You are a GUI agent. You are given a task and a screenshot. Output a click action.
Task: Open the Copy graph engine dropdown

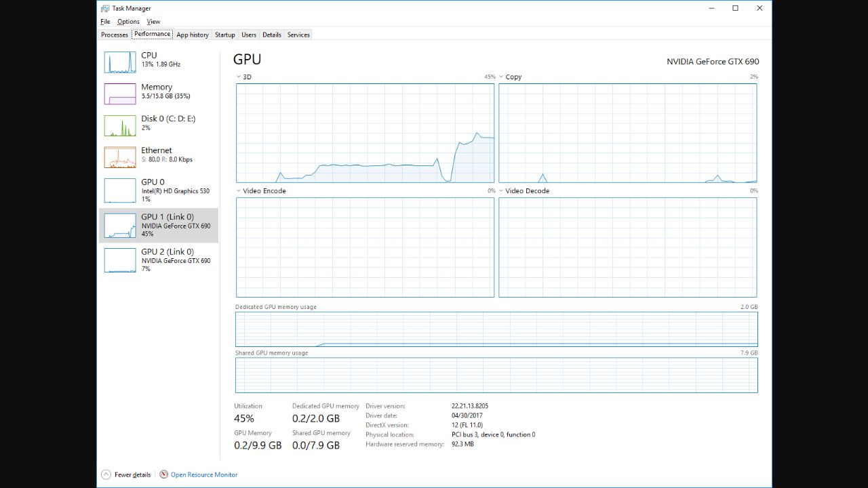click(x=501, y=77)
